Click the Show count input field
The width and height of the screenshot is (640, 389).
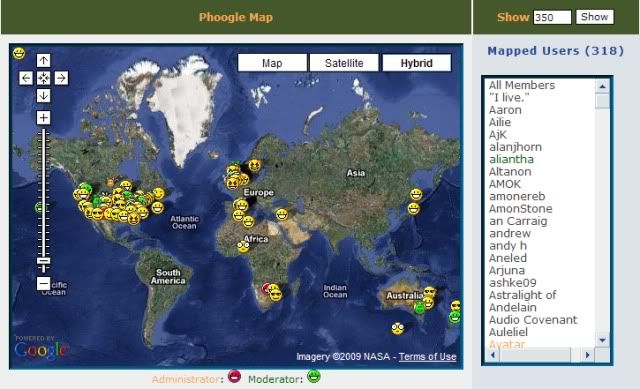[x=552, y=17]
